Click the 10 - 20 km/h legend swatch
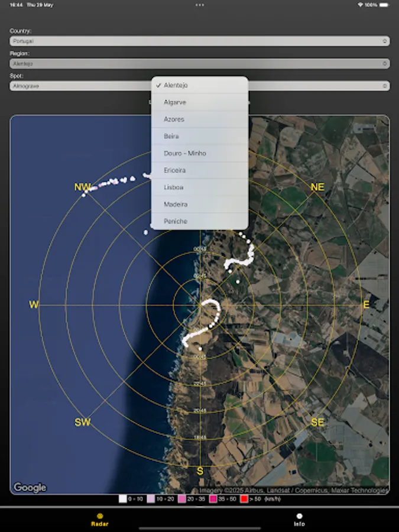The height and width of the screenshot is (532, 399). click(151, 499)
